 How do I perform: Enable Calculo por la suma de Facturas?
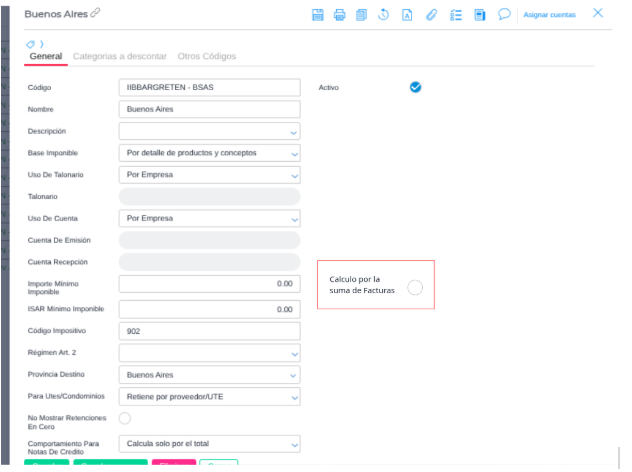[415, 288]
